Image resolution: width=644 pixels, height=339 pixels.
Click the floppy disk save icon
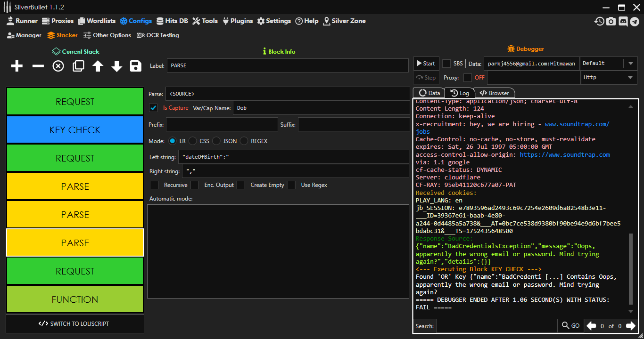click(136, 66)
